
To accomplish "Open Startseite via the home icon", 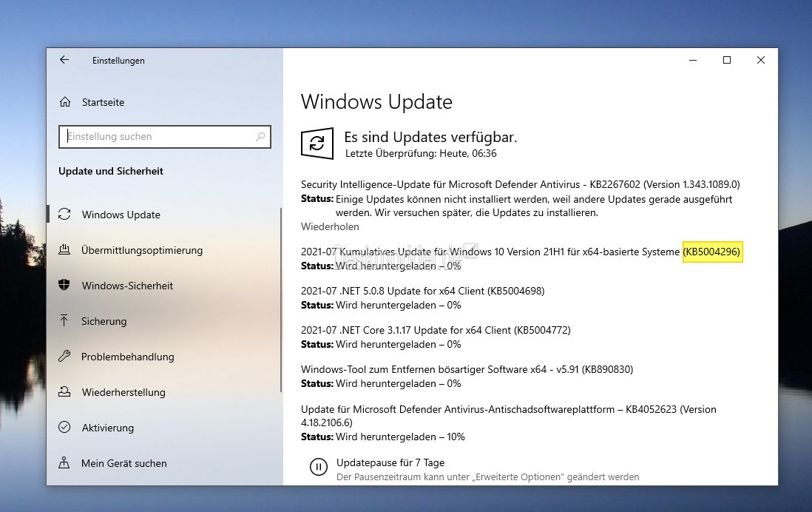I will [65, 102].
